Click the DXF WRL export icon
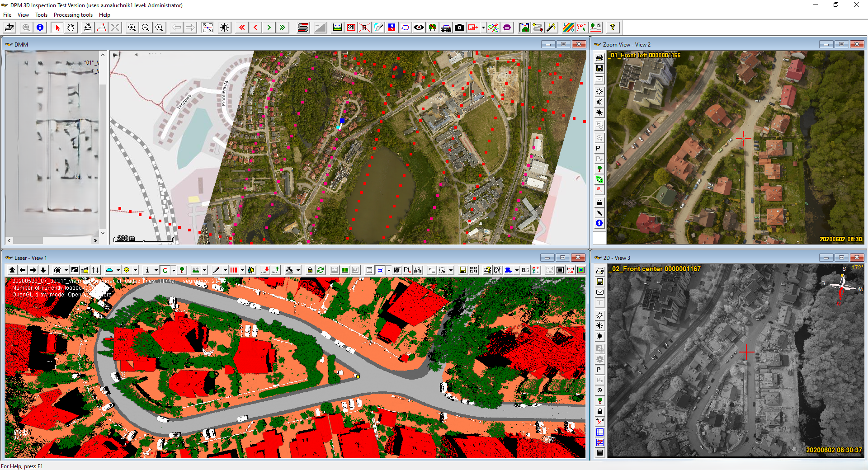Image resolution: width=868 pixels, height=470 pixels. pos(498,270)
